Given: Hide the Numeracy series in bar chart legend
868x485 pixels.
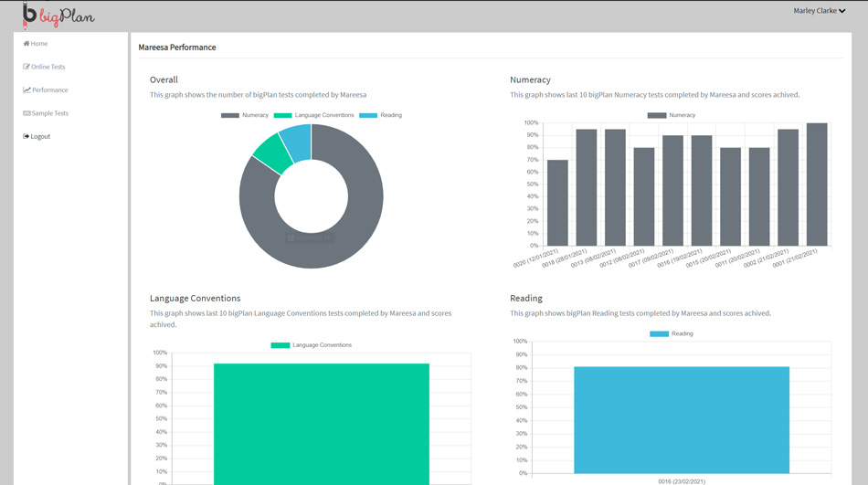Looking at the screenshot, I should coord(672,115).
